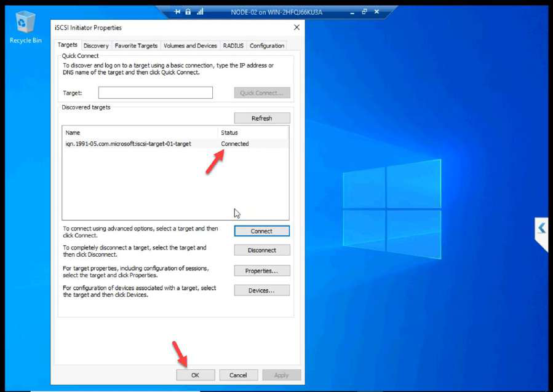Click the Connected status cell
This screenshot has width=553, height=392.
coord(235,144)
